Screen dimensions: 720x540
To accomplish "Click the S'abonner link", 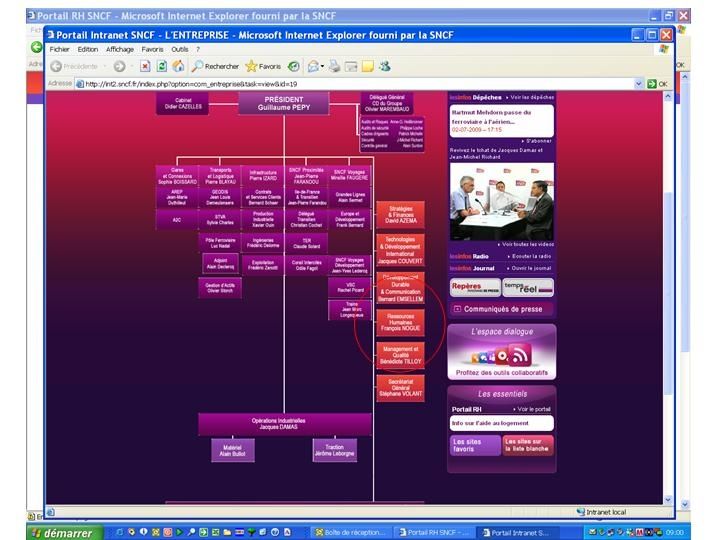I will (536, 141).
